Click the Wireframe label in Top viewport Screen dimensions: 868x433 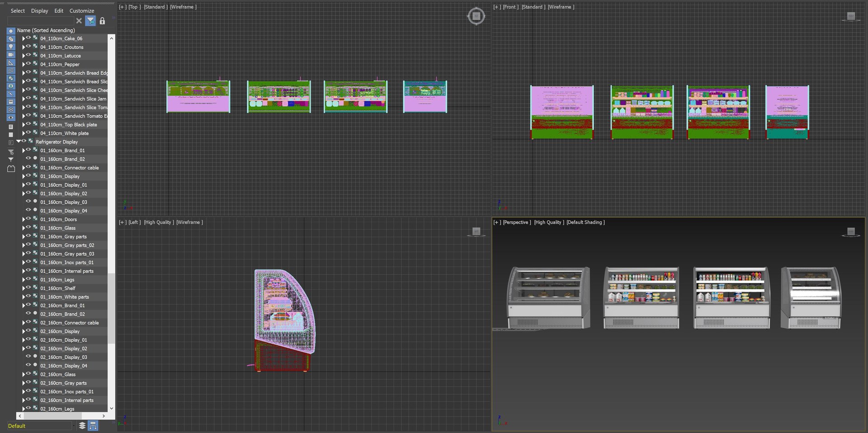click(x=183, y=7)
